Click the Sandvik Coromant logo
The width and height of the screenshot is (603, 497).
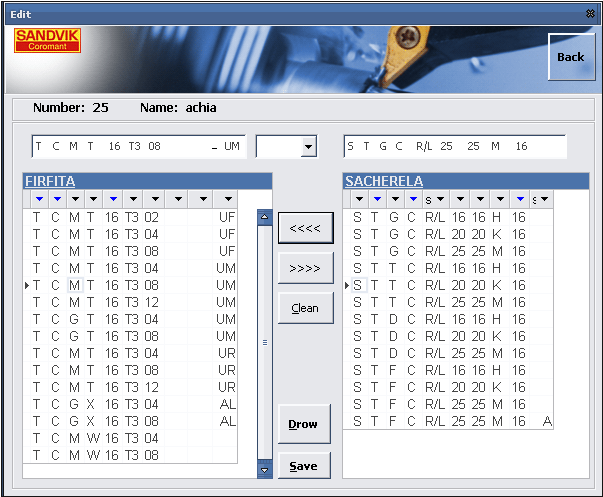(x=48, y=40)
